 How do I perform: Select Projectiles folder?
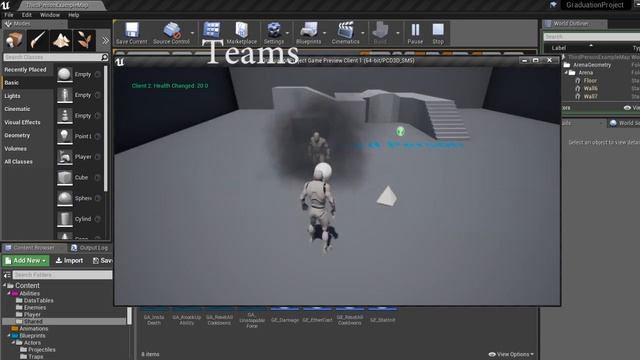coord(42,350)
